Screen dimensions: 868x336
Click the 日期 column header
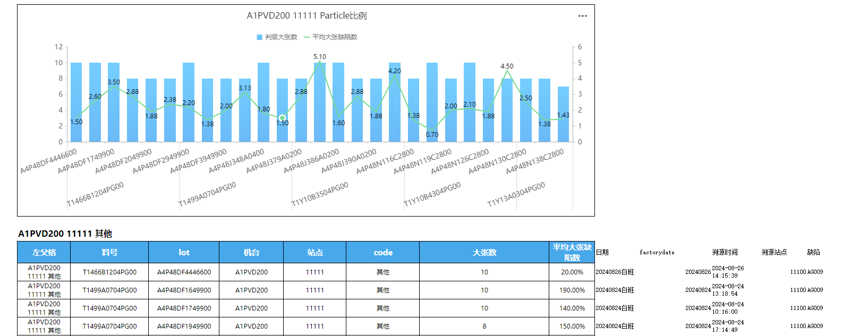pos(602,252)
